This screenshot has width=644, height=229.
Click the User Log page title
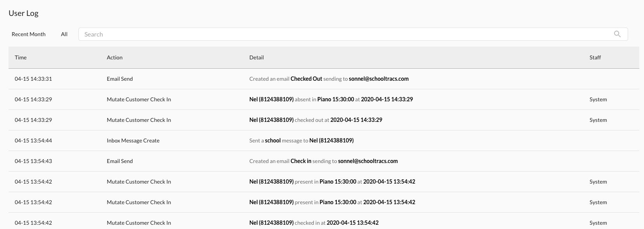point(23,13)
